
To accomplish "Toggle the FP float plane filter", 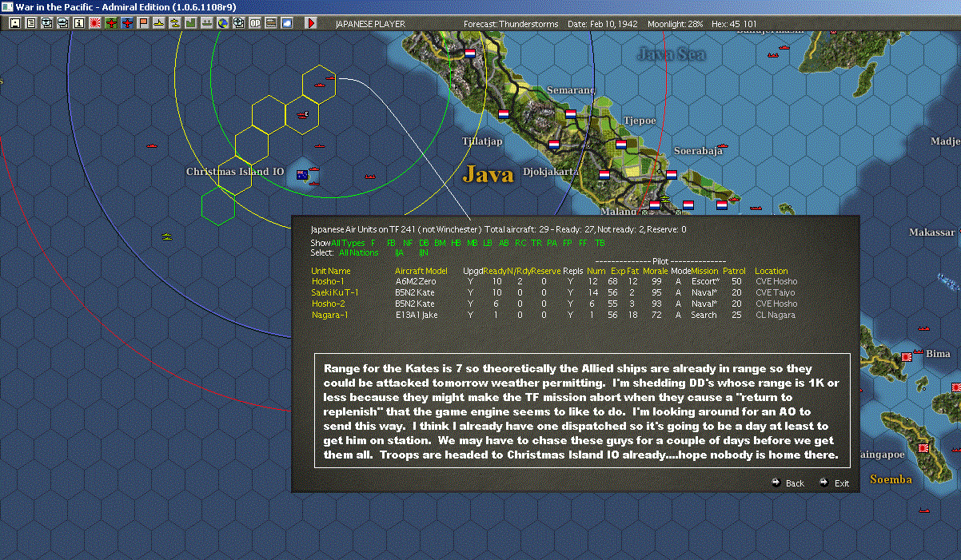I will pos(567,243).
